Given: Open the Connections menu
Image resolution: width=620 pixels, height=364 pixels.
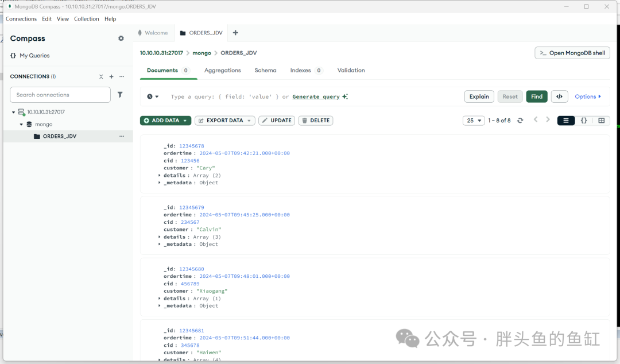Looking at the screenshot, I should [21, 19].
